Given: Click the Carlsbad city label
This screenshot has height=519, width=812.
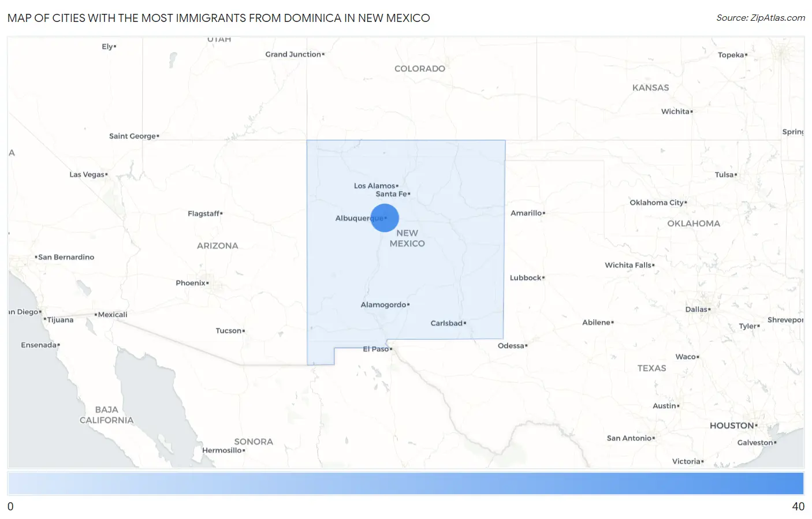Looking at the screenshot, I should [x=447, y=323].
